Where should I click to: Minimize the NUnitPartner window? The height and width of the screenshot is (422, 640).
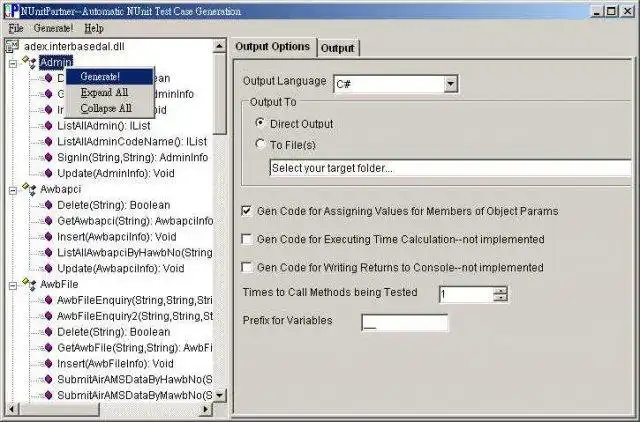point(597,11)
